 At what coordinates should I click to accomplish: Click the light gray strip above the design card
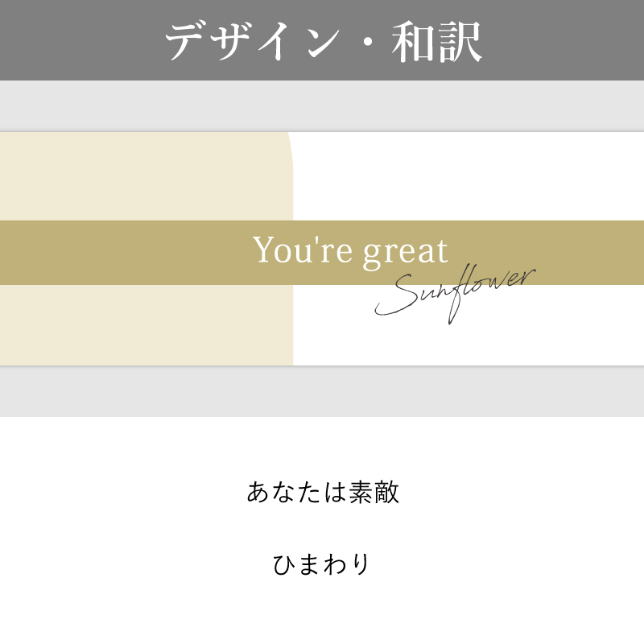point(322,105)
